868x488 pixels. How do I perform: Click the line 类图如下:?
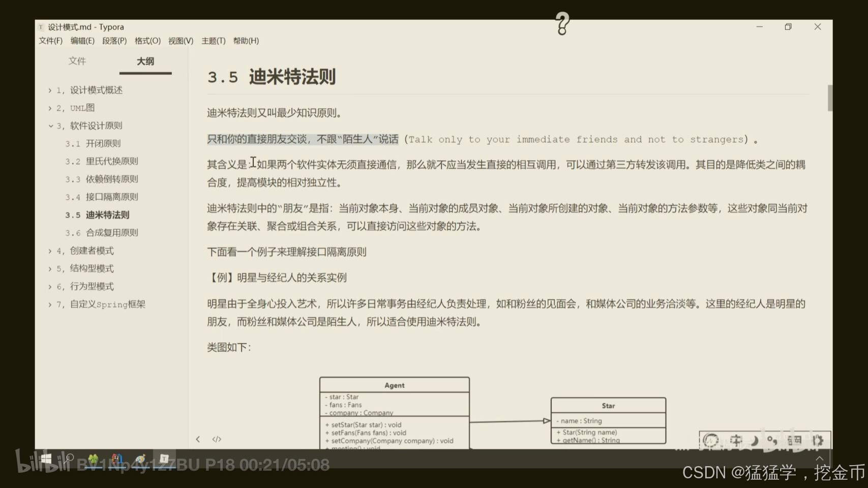229,347
